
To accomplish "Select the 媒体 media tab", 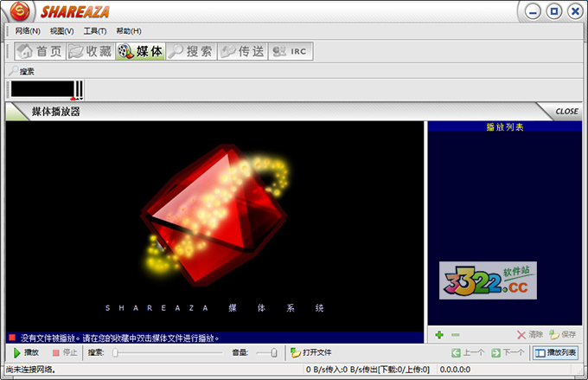I will point(140,51).
